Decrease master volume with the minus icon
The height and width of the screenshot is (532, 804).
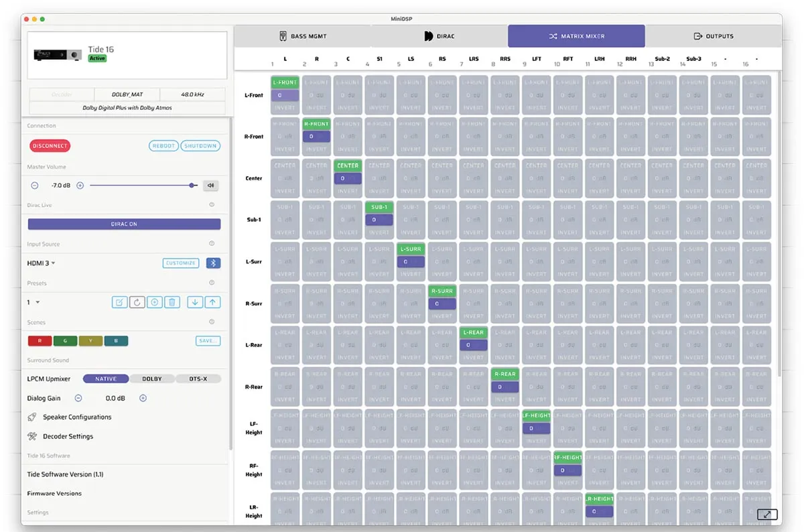pos(35,186)
